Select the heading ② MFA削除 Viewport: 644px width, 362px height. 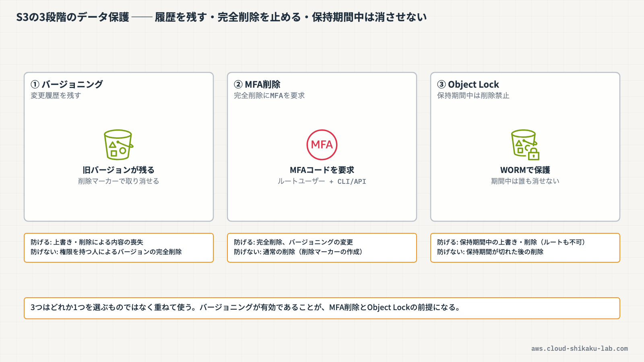(x=257, y=84)
